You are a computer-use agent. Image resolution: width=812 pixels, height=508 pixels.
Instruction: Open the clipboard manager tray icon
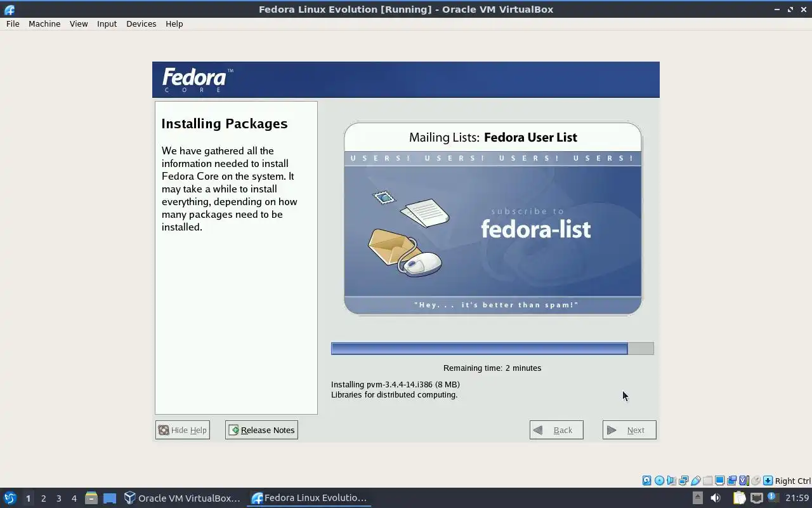tap(739, 498)
